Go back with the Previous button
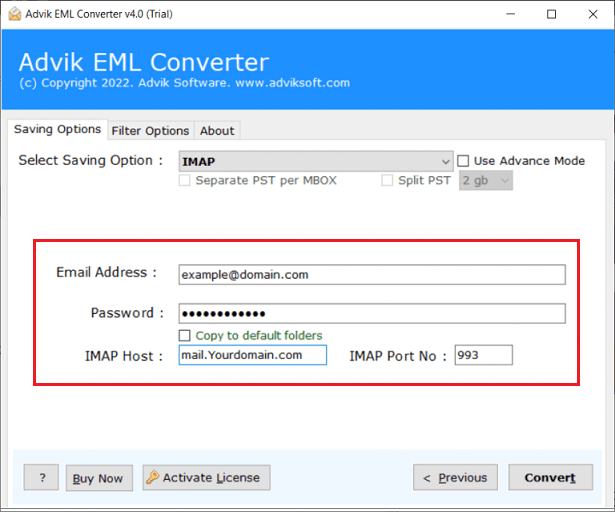The height and width of the screenshot is (512, 615). click(x=455, y=477)
